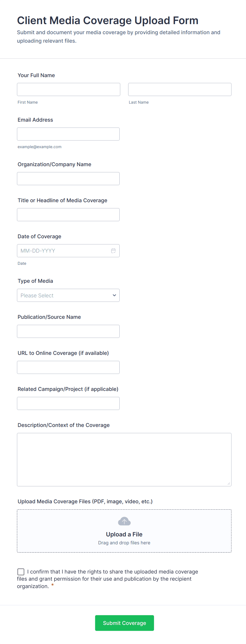Click the Description/Context text area
246x644 pixels.
coord(124,460)
